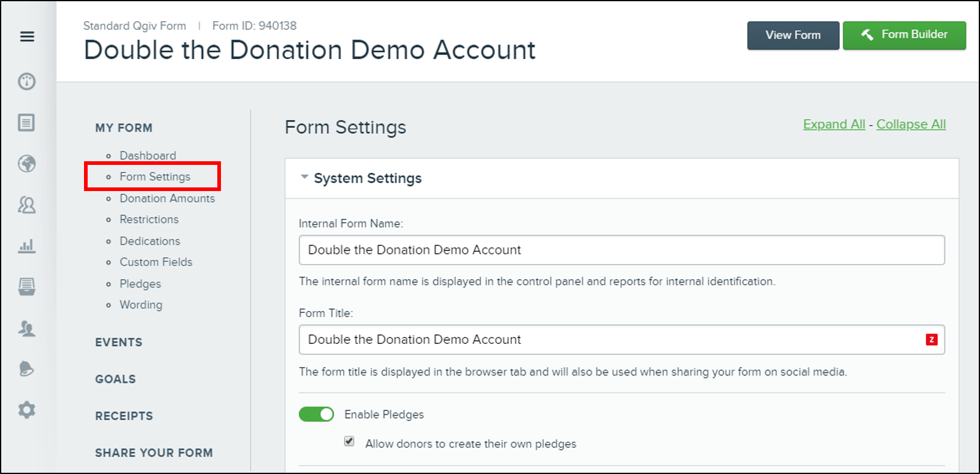This screenshot has height=474, width=980.
Task: Click the 'Standard Qgiv Form' label
Action: 135,26
